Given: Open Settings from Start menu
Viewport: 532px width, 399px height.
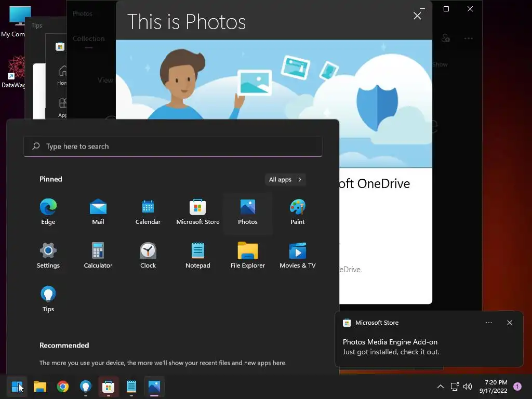Looking at the screenshot, I should click(x=48, y=256).
